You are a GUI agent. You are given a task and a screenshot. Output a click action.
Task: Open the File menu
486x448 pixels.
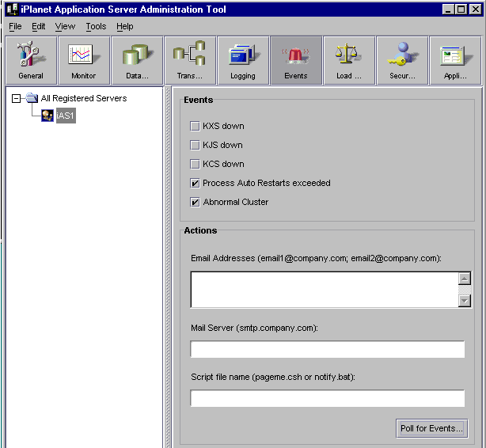tap(15, 27)
